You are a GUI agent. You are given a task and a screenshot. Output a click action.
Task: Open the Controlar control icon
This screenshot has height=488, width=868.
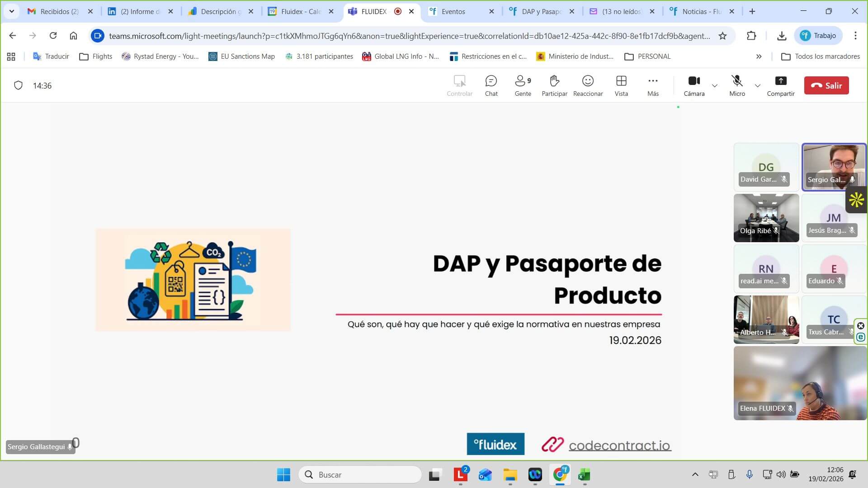pyautogui.click(x=459, y=85)
